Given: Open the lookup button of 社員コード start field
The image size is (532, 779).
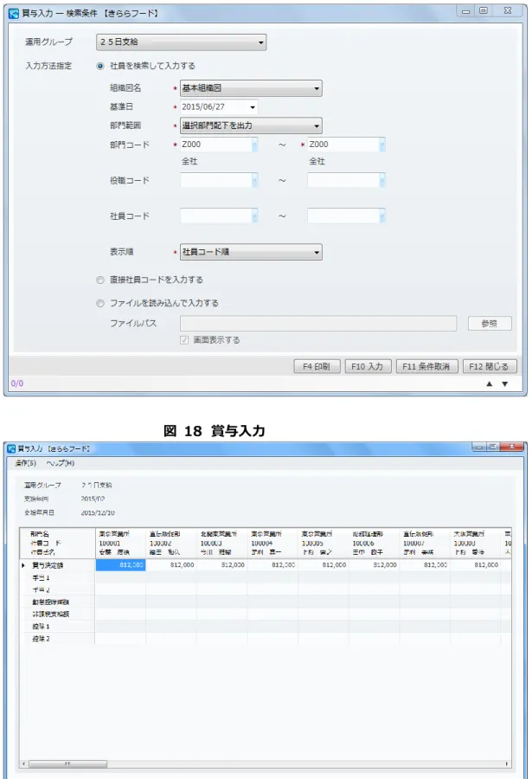Looking at the screenshot, I should click(255, 216).
